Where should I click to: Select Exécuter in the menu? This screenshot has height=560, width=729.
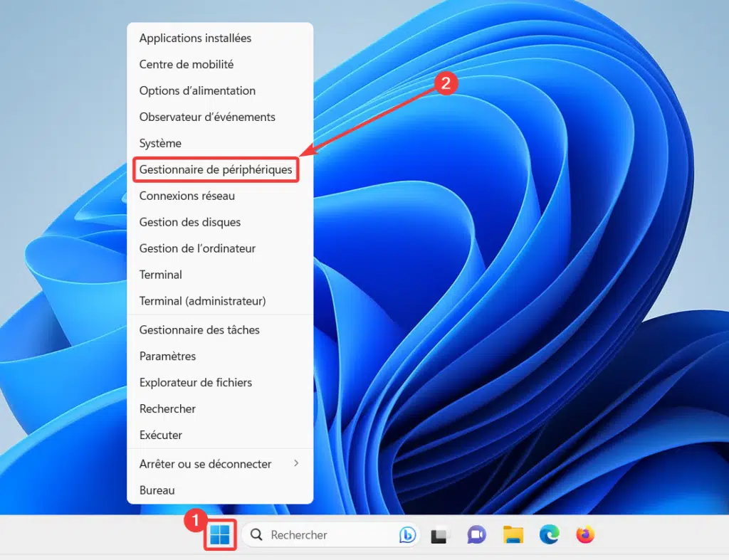point(220,435)
